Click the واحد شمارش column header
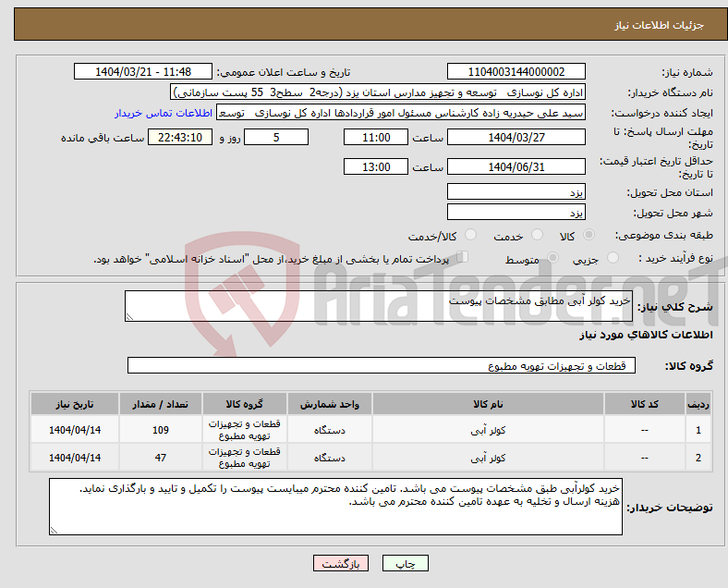Screen dimensions: 728x588 (x=329, y=404)
